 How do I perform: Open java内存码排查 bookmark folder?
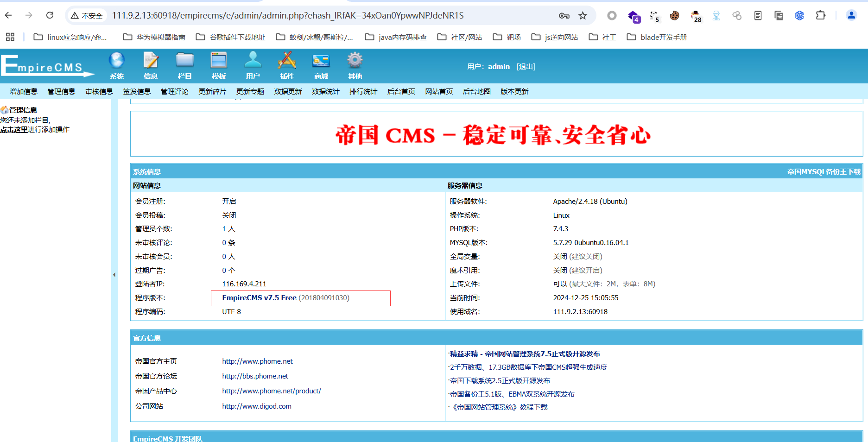coord(396,37)
